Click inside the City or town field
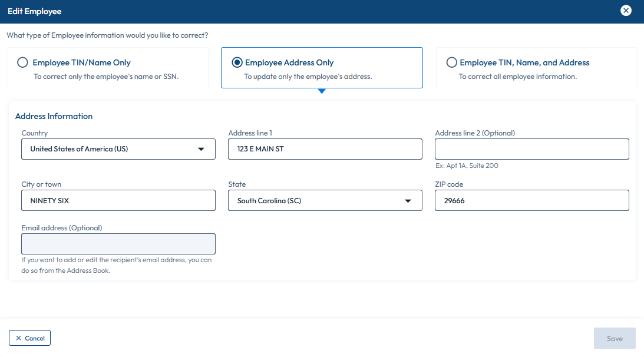The width and height of the screenshot is (644, 357). tap(118, 200)
